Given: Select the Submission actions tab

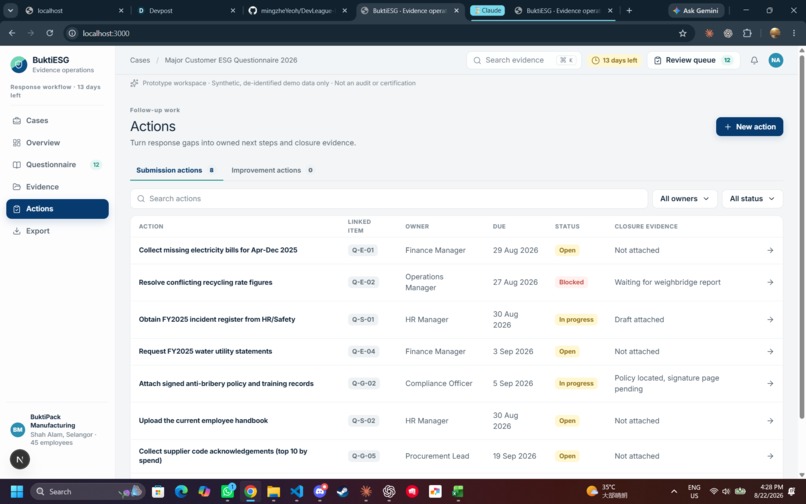Looking at the screenshot, I should [175, 170].
